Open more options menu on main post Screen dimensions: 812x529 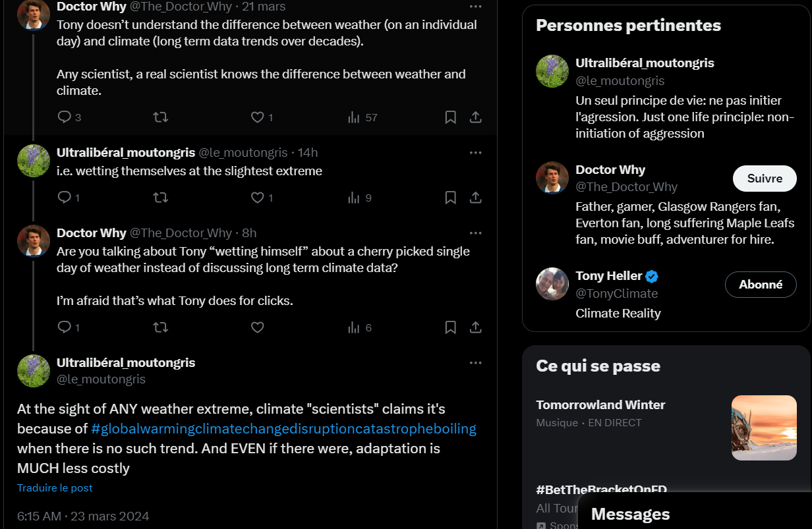pos(475,363)
